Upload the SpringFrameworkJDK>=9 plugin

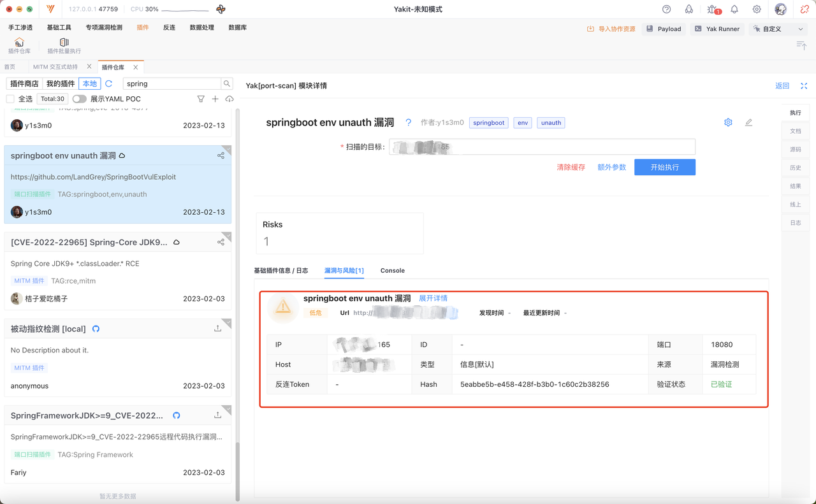pyautogui.click(x=217, y=415)
